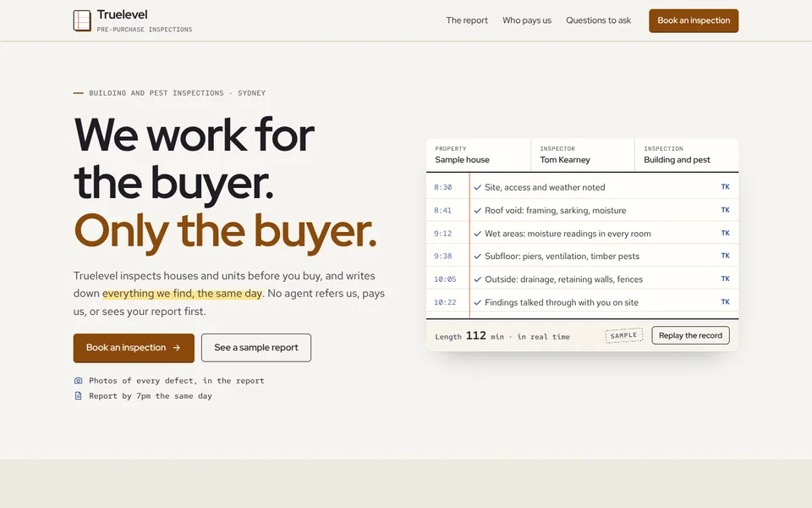Click checkmark beside Roof void row

[477, 211]
